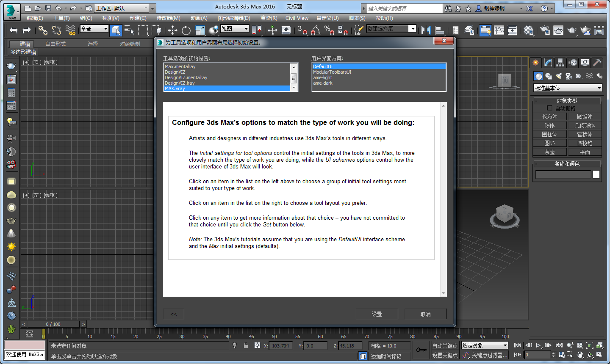The height and width of the screenshot is (364, 610).
Task: Activate the Select and Move tool
Action: click(x=172, y=30)
